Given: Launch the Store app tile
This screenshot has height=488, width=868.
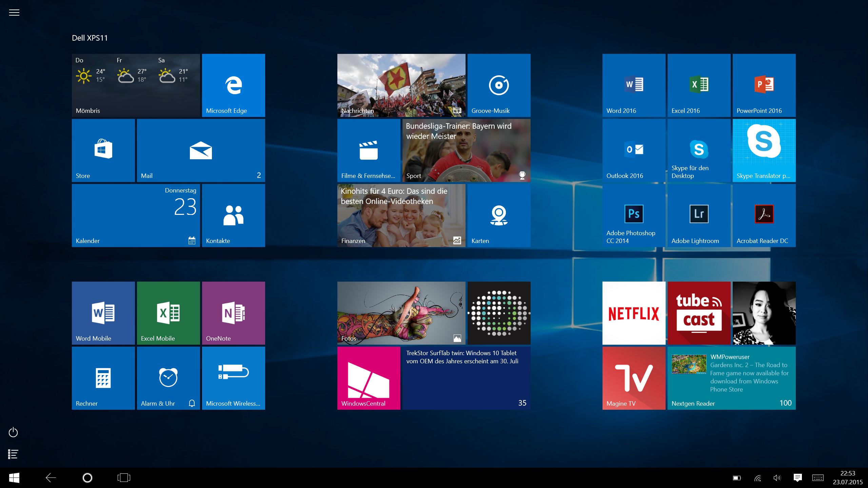Looking at the screenshot, I should click(x=103, y=150).
